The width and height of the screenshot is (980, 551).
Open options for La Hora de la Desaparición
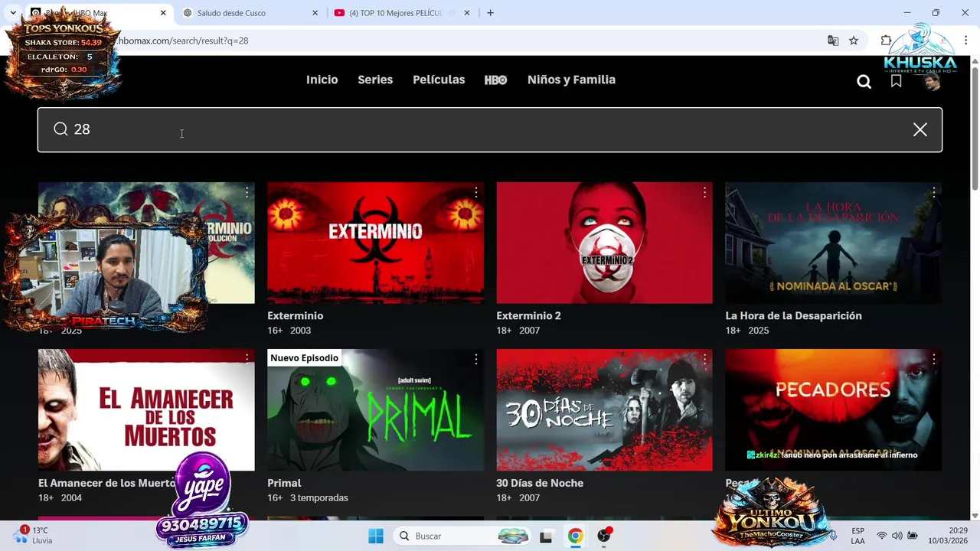933,193
